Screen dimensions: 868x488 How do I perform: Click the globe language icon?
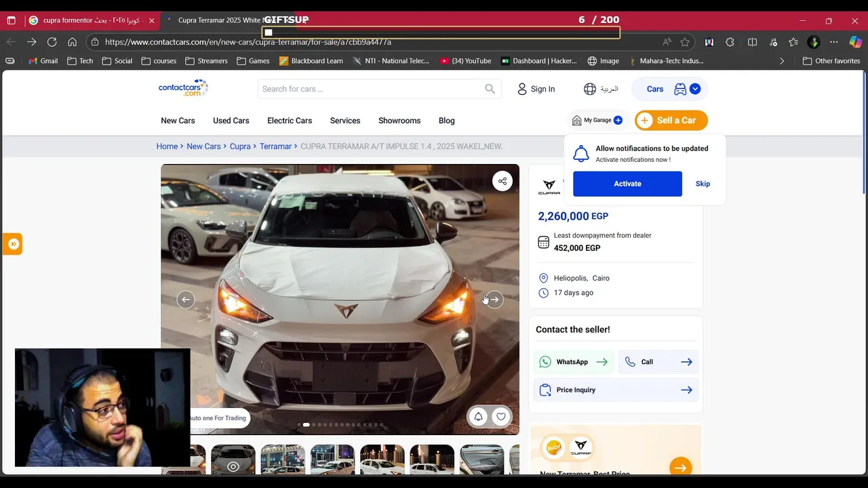coord(590,89)
